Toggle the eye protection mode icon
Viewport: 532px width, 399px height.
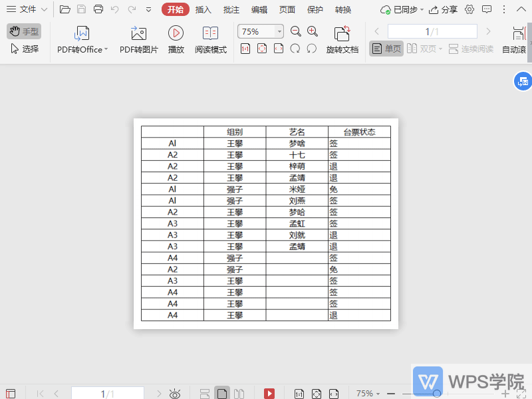175,394
